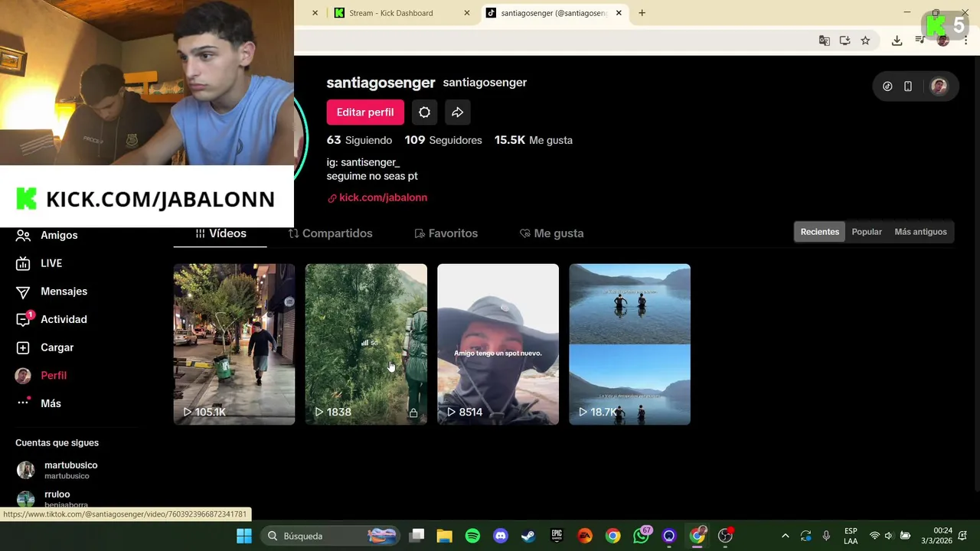
Task: Click the install app icon in address bar
Action: click(844, 41)
